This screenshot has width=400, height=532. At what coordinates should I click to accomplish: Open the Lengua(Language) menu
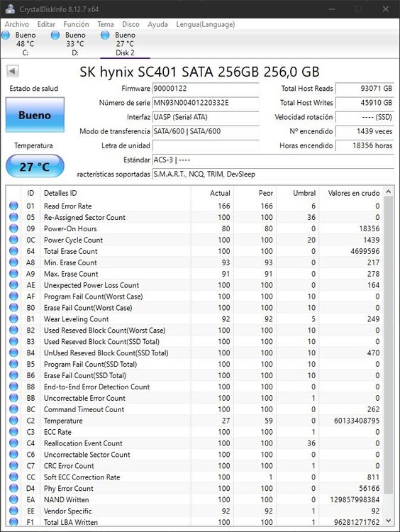[205, 24]
